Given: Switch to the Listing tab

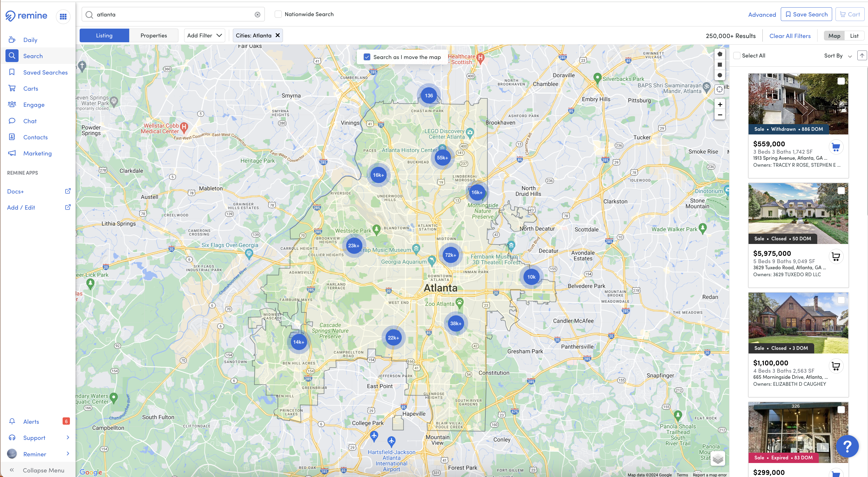Looking at the screenshot, I should click(x=104, y=35).
